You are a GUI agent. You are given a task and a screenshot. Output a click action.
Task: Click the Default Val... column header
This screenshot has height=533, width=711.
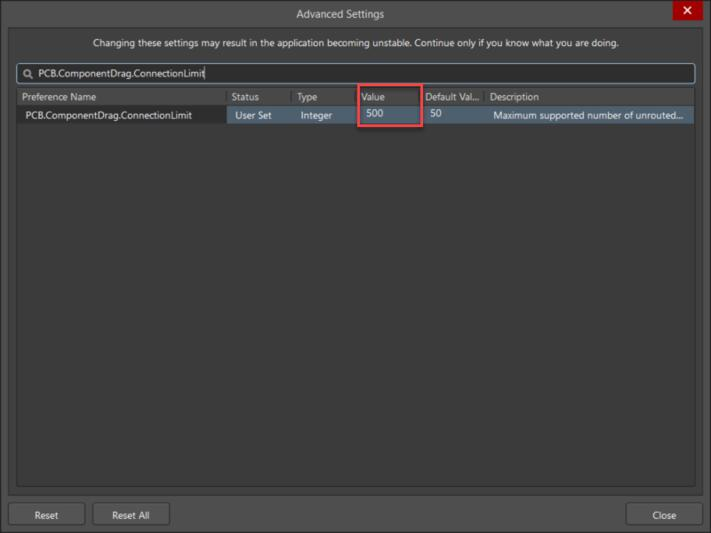(x=453, y=97)
